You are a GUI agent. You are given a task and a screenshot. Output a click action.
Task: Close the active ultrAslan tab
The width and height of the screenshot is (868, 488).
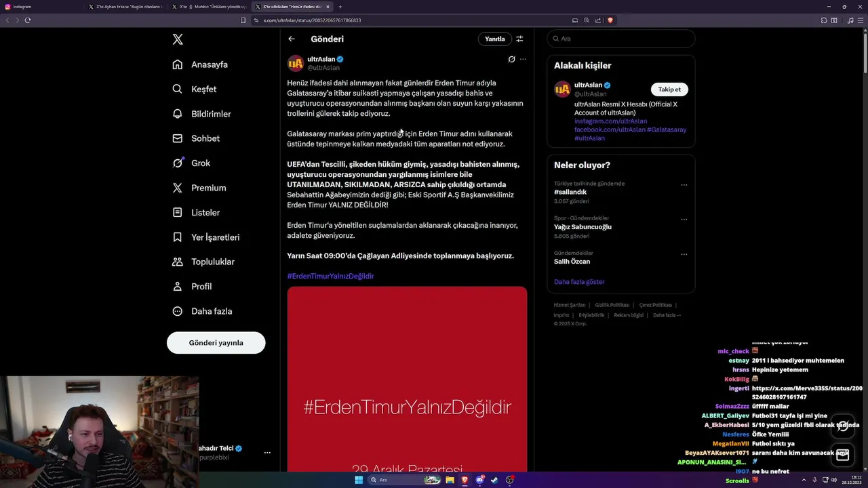click(328, 7)
